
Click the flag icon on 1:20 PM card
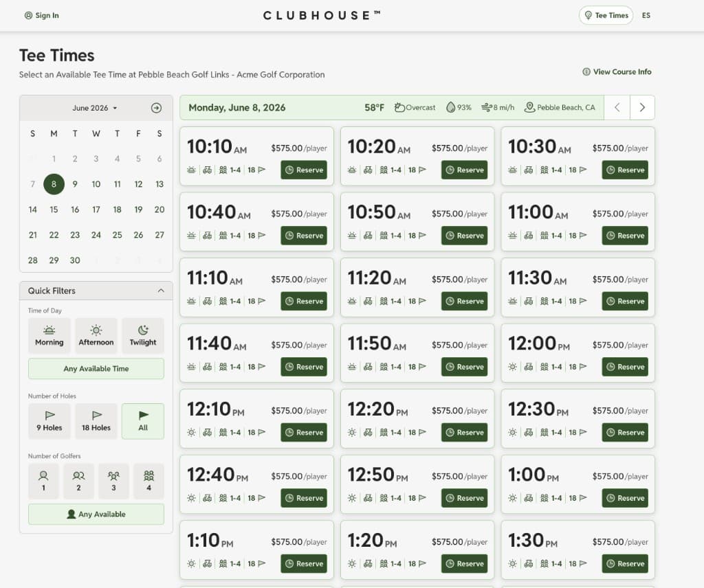tap(422, 564)
